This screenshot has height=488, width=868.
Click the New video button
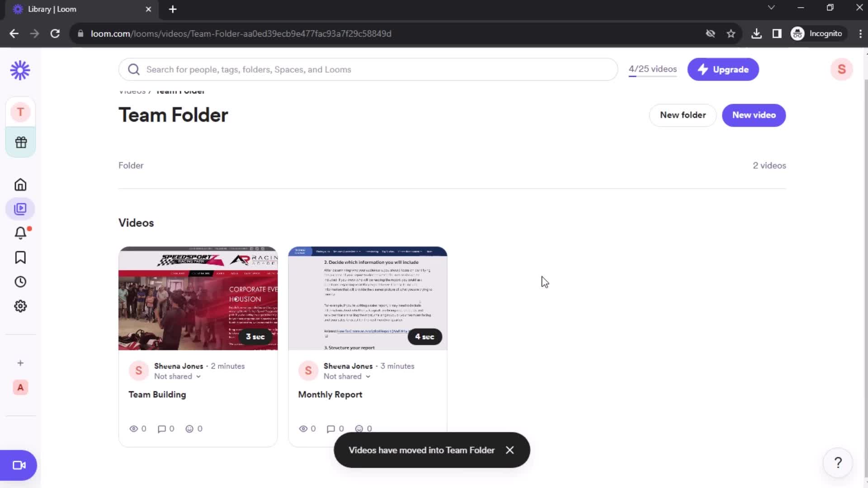click(754, 114)
